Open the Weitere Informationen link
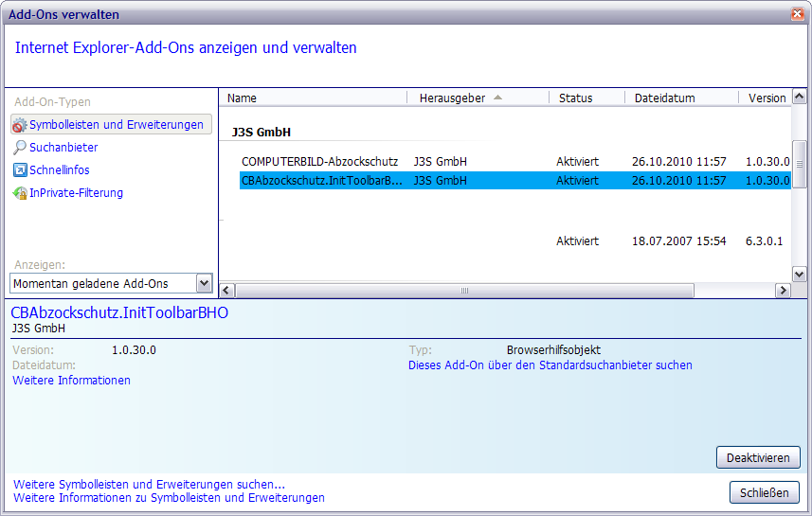 pyautogui.click(x=71, y=381)
